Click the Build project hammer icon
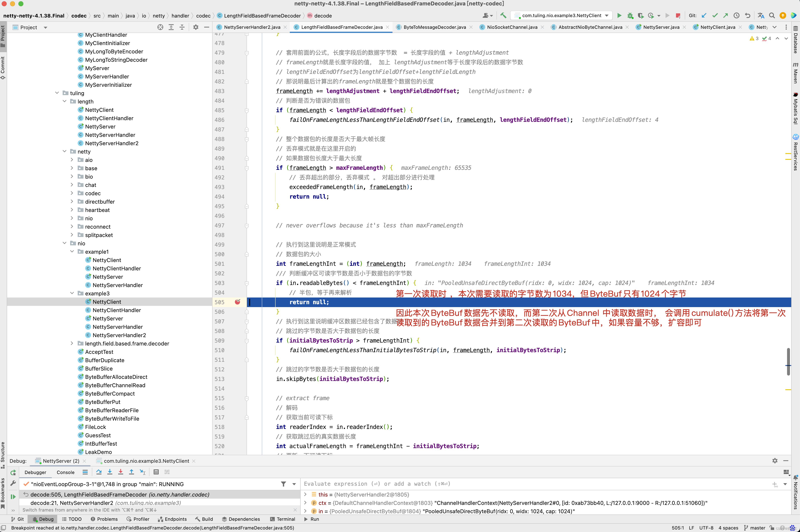The width and height of the screenshot is (800, 532). (503, 16)
